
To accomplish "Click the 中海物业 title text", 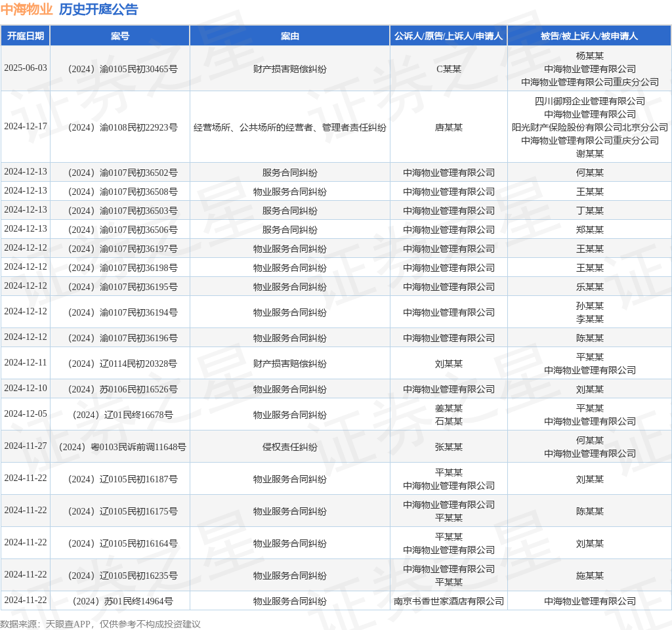I will point(26,9).
